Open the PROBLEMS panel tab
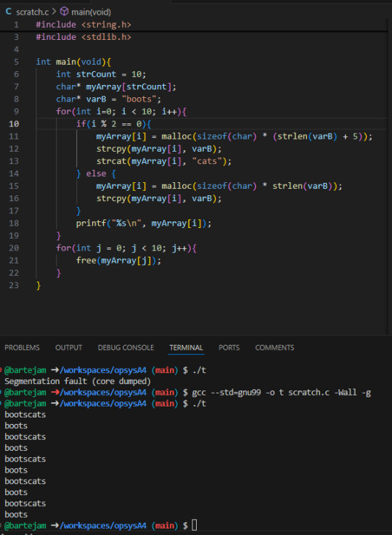392x535 pixels. pyautogui.click(x=22, y=347)
